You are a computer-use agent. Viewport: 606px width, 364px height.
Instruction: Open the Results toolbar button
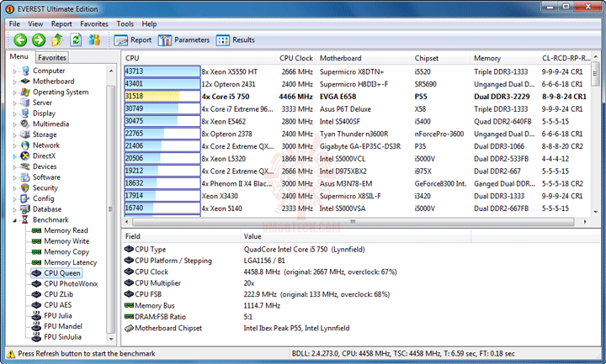(236, 40)
